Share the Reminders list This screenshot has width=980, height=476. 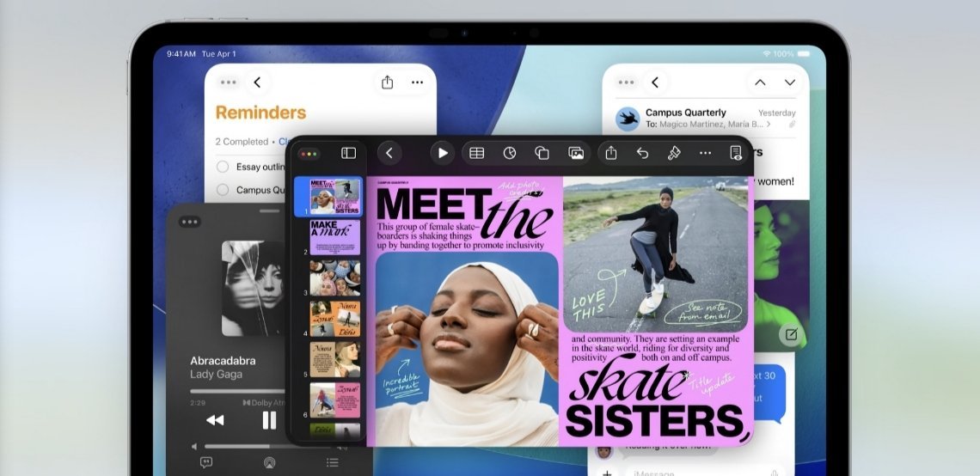(x=388, y=82)
